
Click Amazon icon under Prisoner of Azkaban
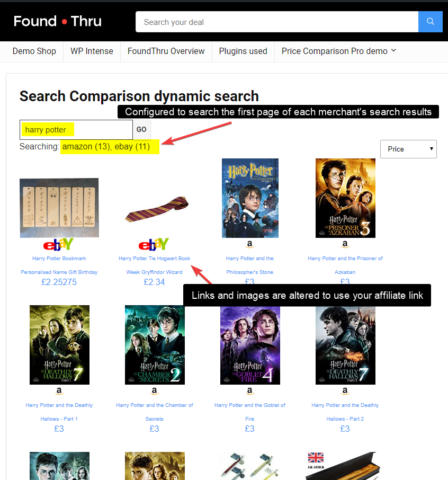(345, 244)
